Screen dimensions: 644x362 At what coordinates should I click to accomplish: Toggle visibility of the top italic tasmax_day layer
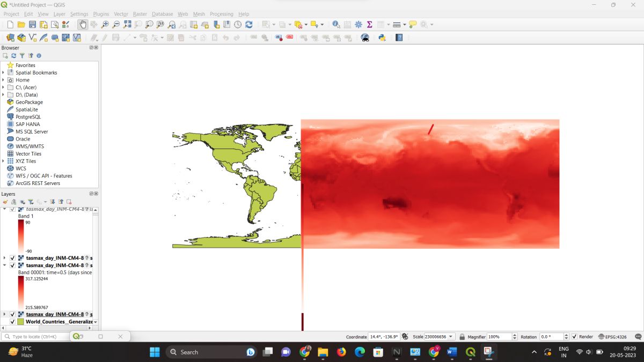(12, 209)
